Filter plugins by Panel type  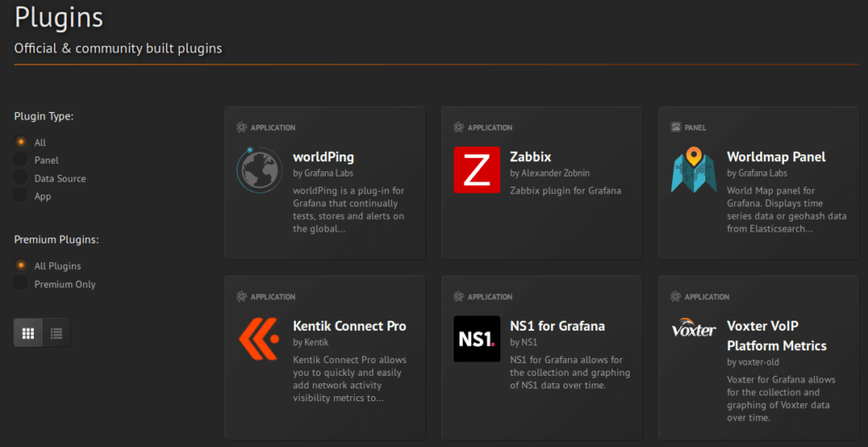(x=21, y=160)
